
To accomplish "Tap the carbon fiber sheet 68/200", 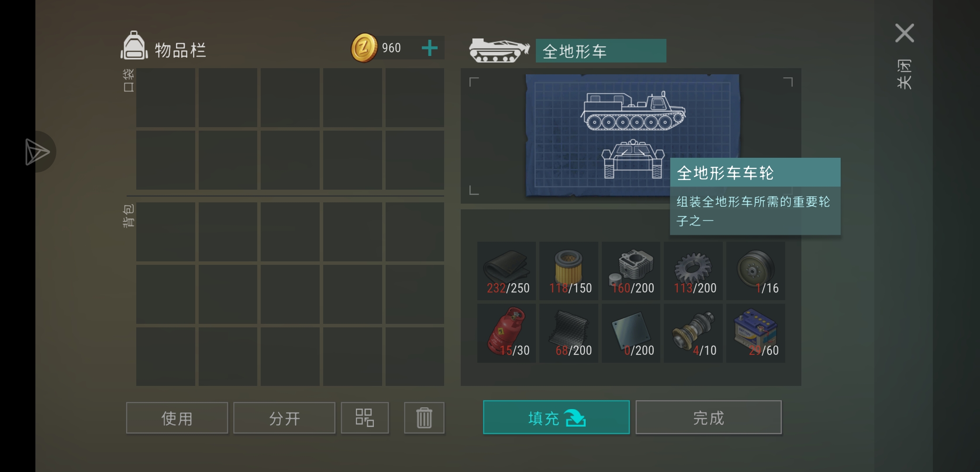I will click(x=569, y=333).
